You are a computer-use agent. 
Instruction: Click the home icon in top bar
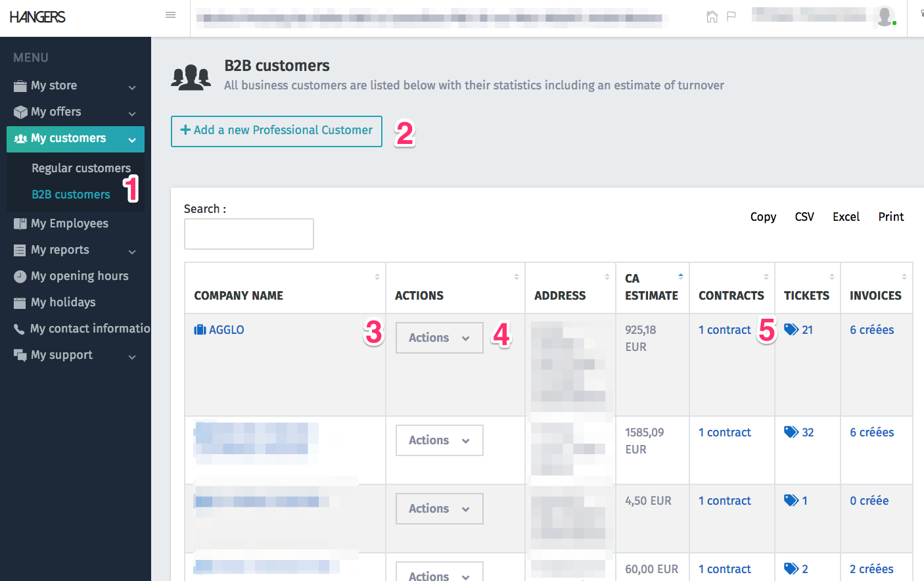click(712, 16)
